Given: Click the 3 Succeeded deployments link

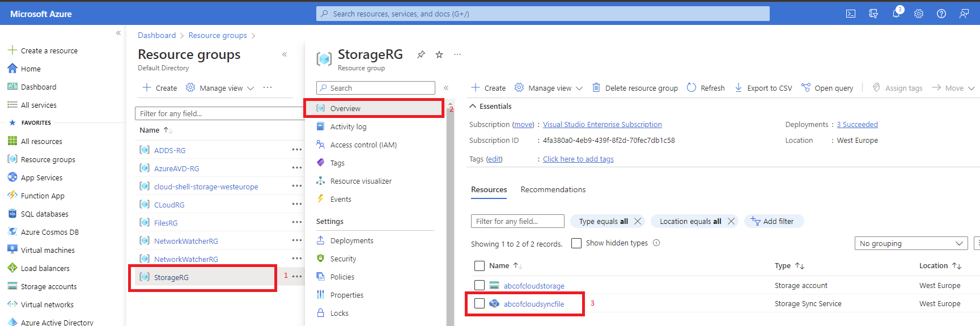Looking at the screenshot, I should pos(857,124).
